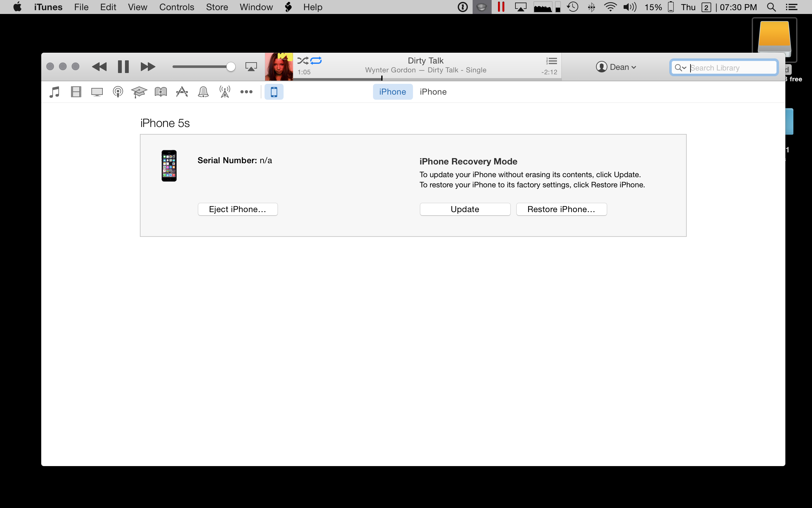The height and width of the screenshot is (508, 812).
Task: Click the elapsed time 1:05
Action: (304, 72)
